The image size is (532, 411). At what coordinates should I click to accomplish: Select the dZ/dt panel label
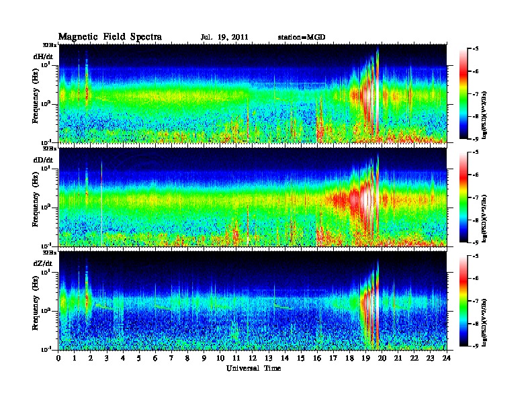tap(43, 263)
